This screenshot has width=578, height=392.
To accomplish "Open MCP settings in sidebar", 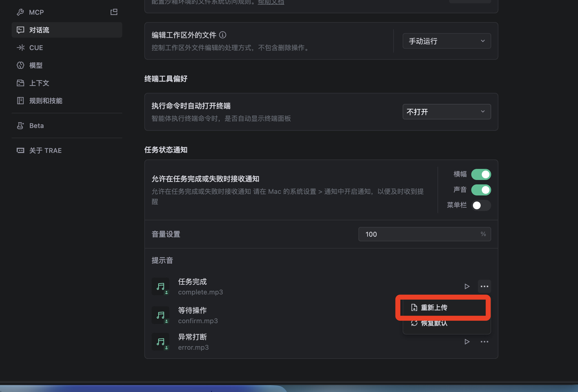I will [x=67, y=12].
